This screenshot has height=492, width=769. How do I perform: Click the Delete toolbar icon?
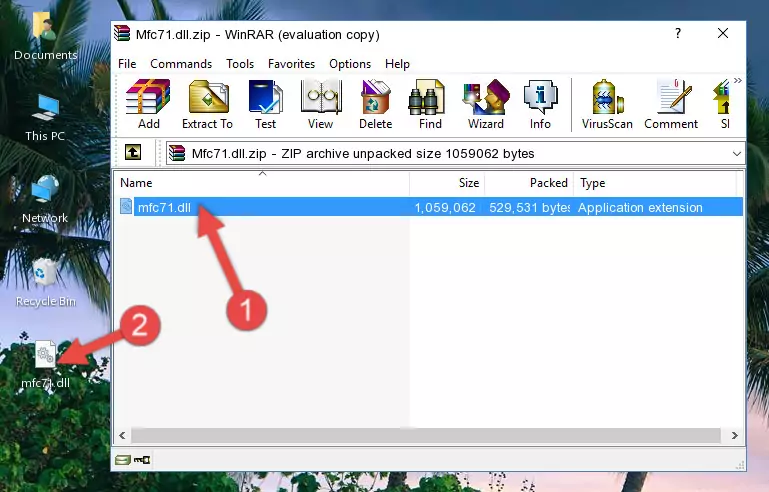pos(375,104)
